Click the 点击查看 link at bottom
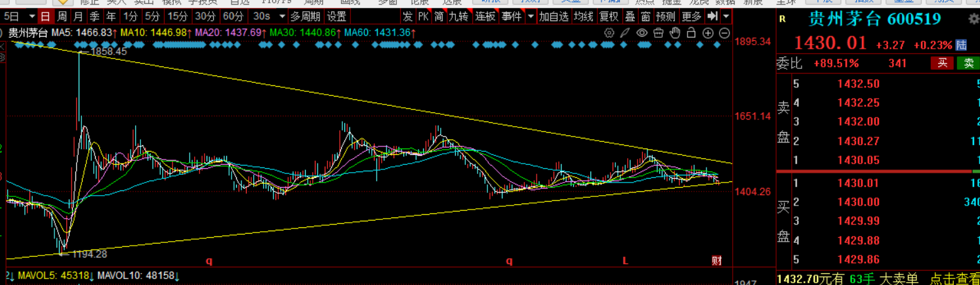The width and height of the screenshot is (980, 285). 955,279
